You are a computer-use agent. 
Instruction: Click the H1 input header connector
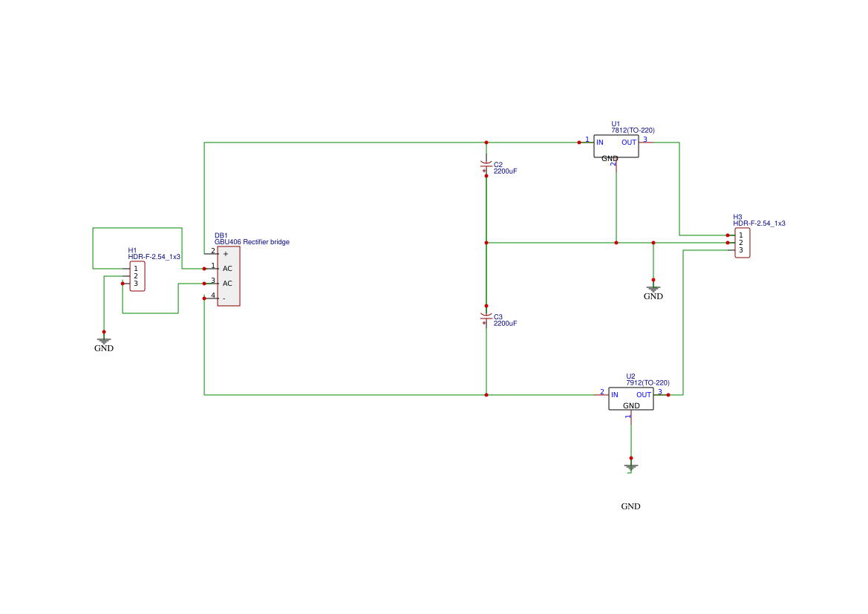[137, 276]
